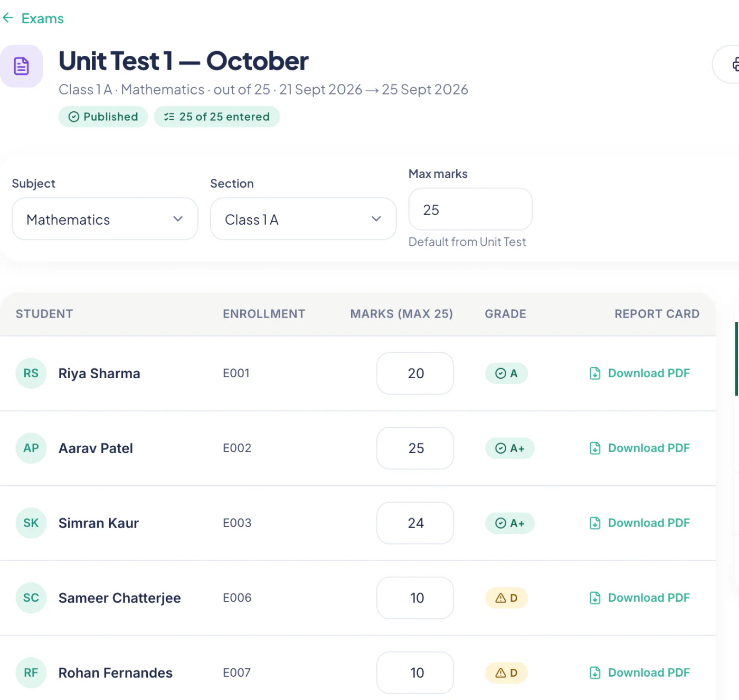Image resolution: width=739 pixels, height=700 pixels.
Task: Click the REPORT CARD column header
Action: [657, 314]
